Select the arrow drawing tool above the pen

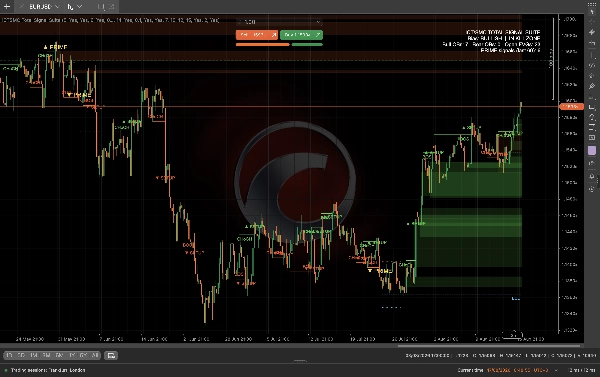tap(592, 76)
